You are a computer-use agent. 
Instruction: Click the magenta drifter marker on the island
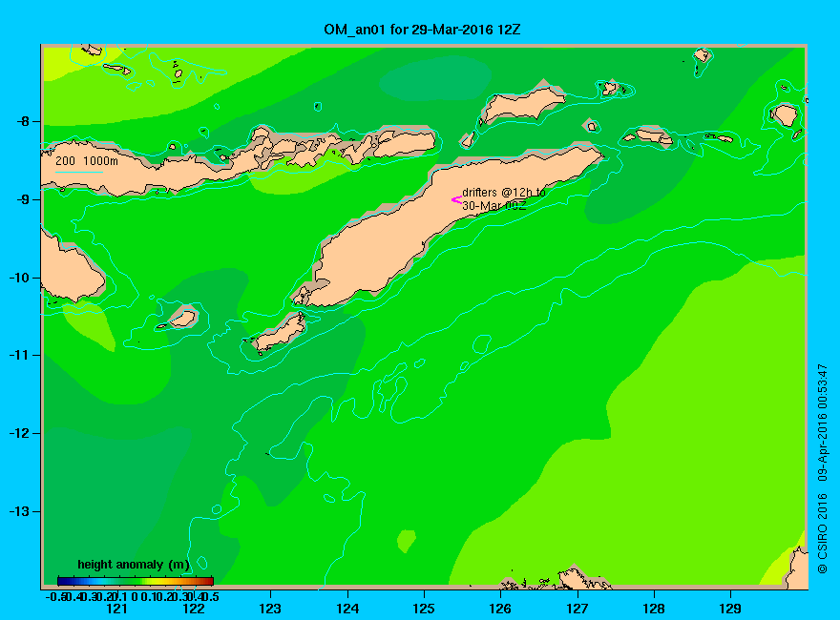click(x=456, y=199)
